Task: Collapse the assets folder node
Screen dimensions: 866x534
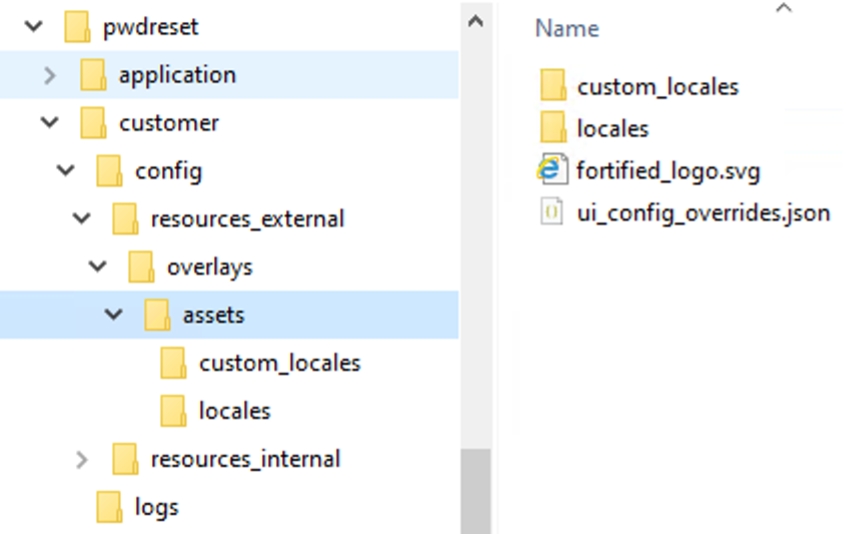Action: [x=114, y=315]
